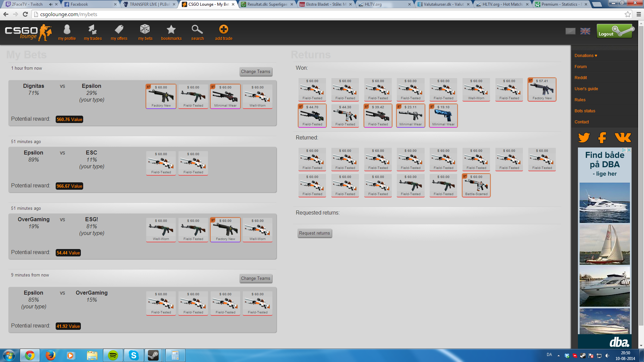Click Change Teams for Epsilon vs OverGaming
Viewport: 644px width, 362px height.
point(256,278)
